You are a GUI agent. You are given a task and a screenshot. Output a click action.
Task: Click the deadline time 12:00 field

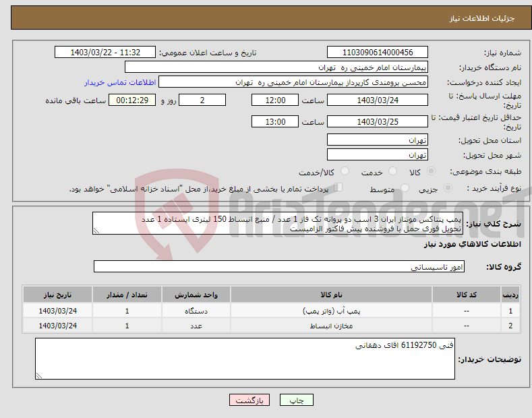[x=275, y=100]
